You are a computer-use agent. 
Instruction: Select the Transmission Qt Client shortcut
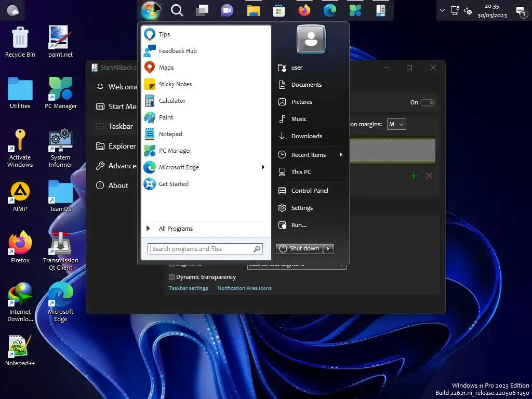point(60,251)
